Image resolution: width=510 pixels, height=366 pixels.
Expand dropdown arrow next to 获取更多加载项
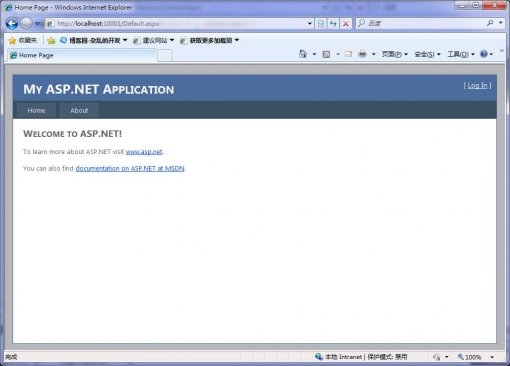pos(237,40)
